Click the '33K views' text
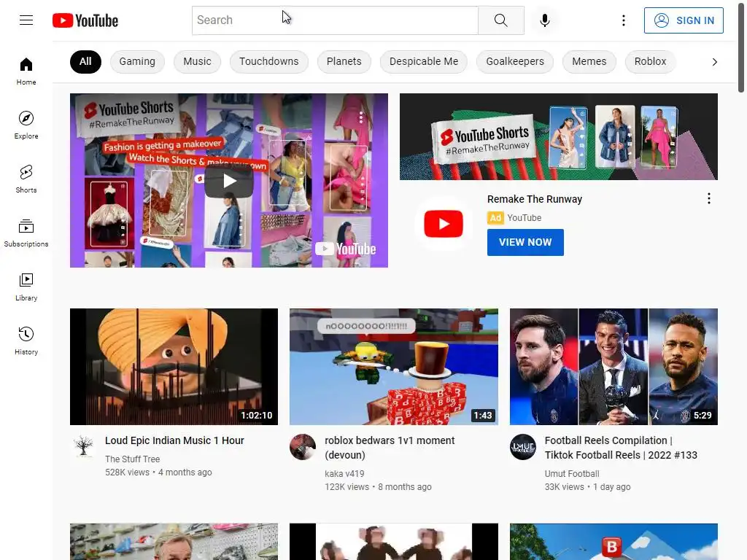Screen dimensions: 747x560 click(x=564, y=487)
